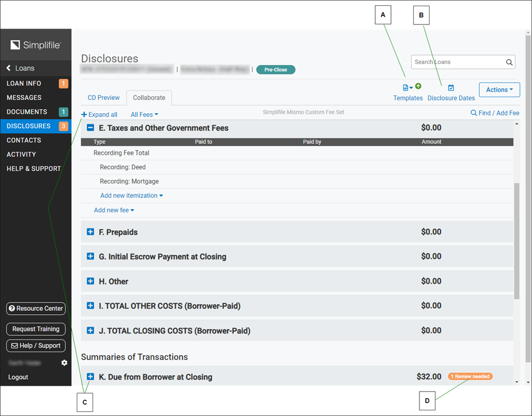Click the Help / Support button
The image size is (532, 416).
pos(36,346)
